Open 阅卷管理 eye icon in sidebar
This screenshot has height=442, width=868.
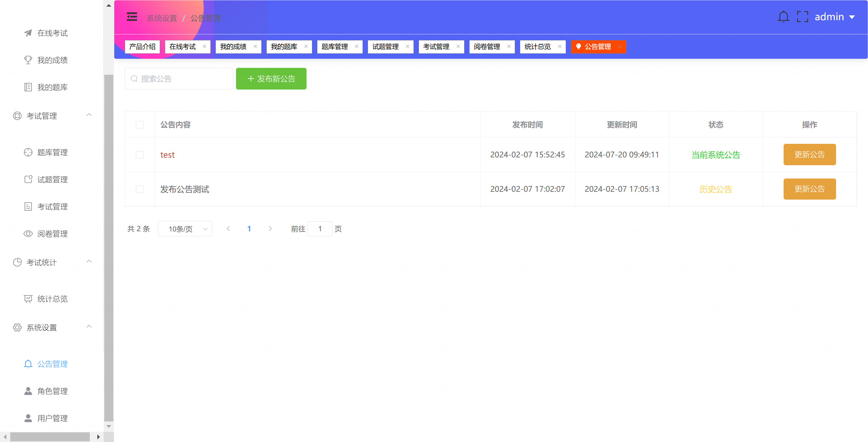[28, 234]
